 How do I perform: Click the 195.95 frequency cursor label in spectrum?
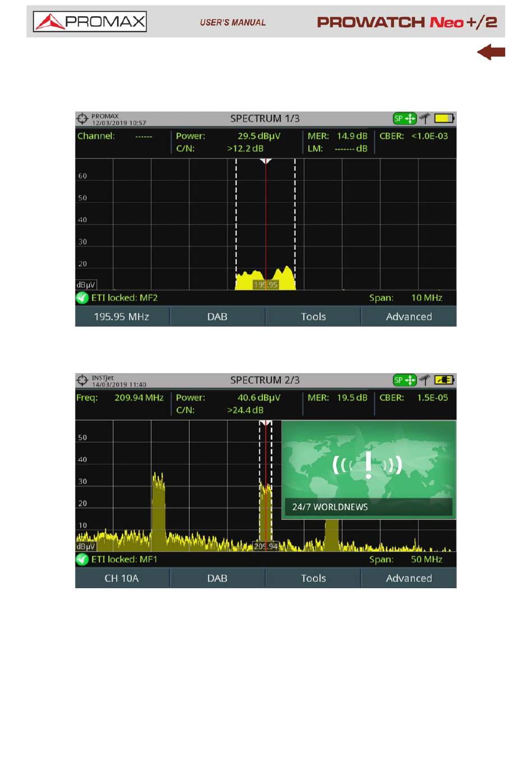[265, 285]
